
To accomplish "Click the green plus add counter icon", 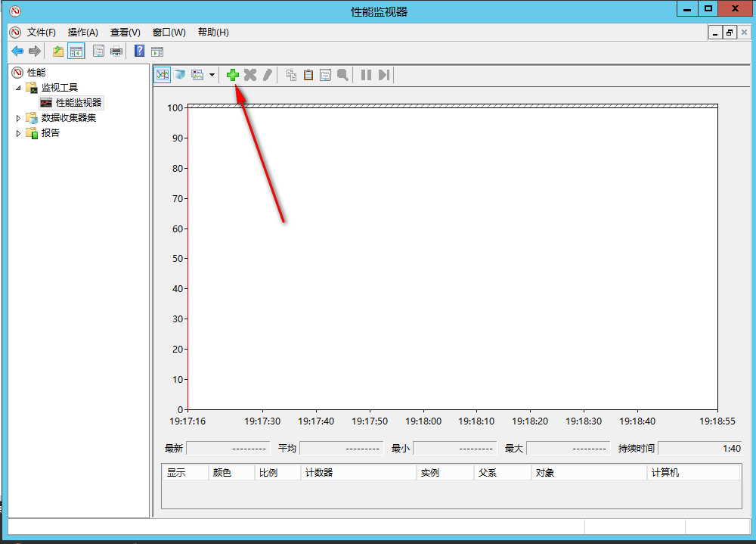I will (233, 75).
